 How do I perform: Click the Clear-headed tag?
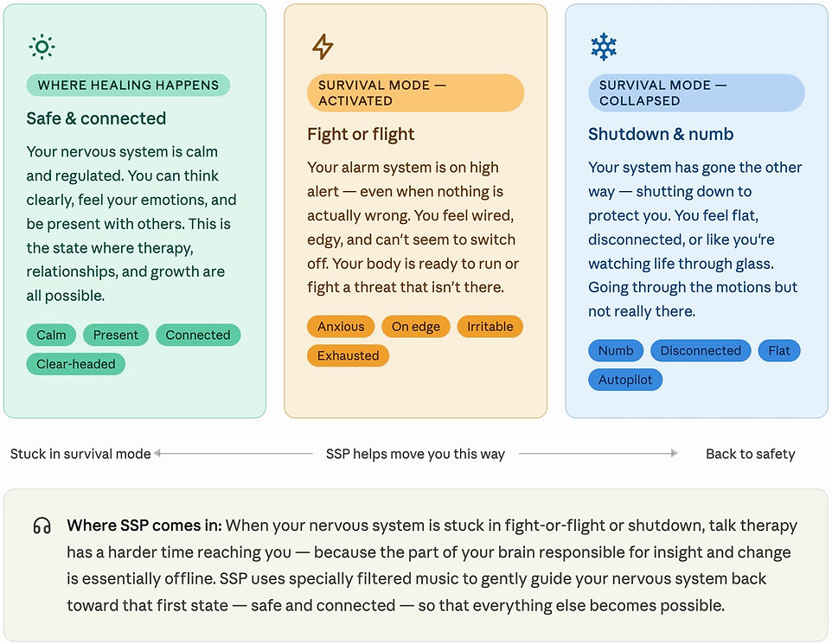point(76,364)
